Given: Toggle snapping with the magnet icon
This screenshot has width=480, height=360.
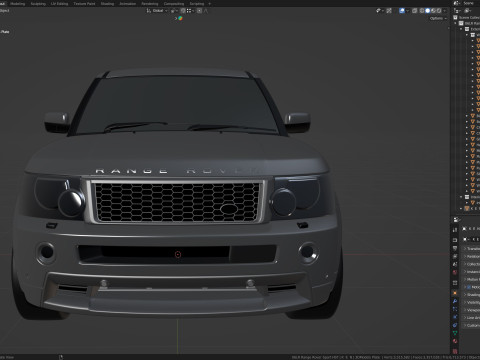Looking at the screenshot, I should (183, 11).
